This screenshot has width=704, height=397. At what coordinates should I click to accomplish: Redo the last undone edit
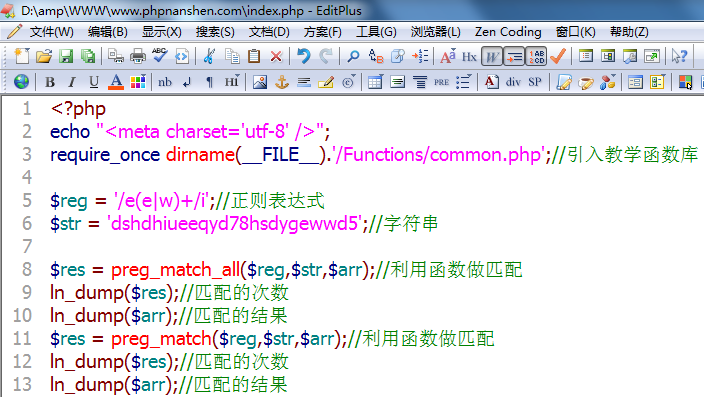(x=326, y=57)
